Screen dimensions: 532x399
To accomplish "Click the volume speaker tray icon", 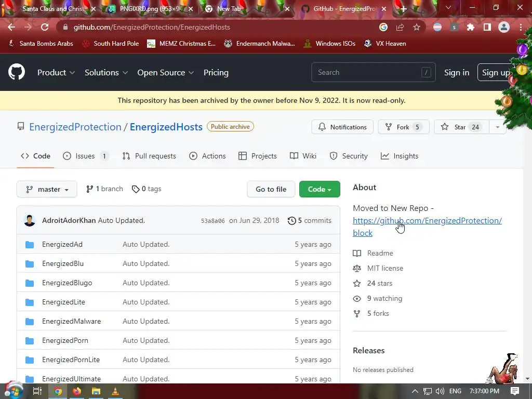I will click(x=440, y=391).
